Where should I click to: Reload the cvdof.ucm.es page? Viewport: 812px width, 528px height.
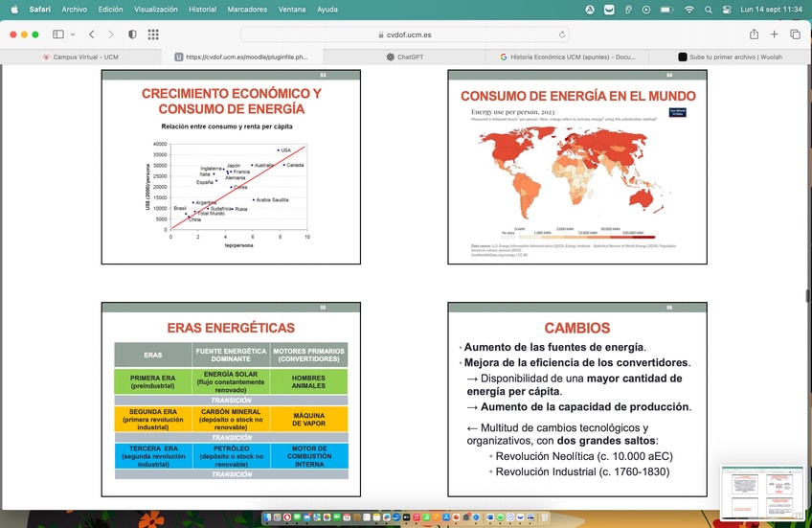click(562, 34)
